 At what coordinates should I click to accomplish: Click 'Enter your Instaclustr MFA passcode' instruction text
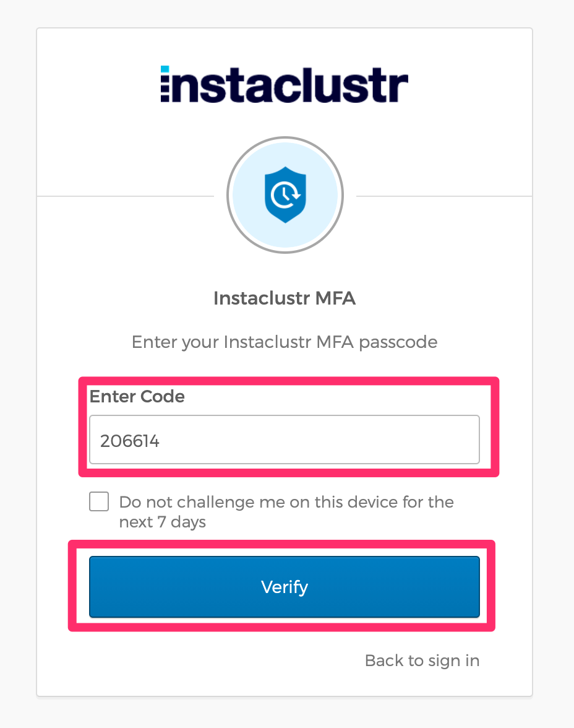coord(285,342)
